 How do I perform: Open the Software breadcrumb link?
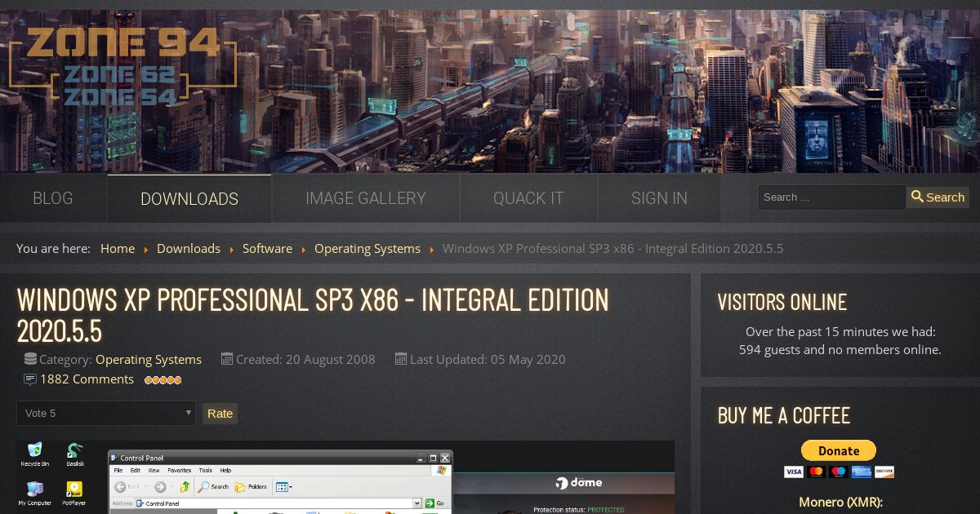tap(267, 249)
